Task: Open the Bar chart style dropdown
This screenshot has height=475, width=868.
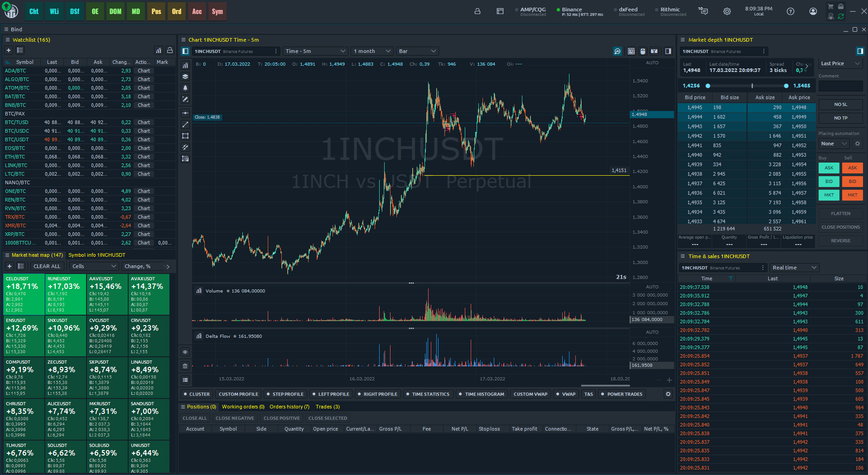Action: tap(417, 51)
